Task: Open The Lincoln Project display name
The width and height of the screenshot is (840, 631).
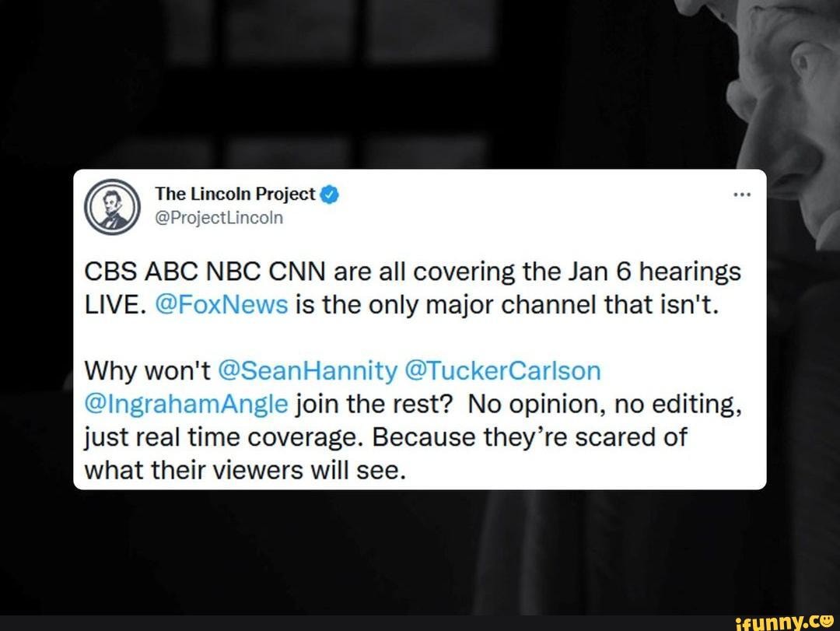Action: (x=235, y=194)
